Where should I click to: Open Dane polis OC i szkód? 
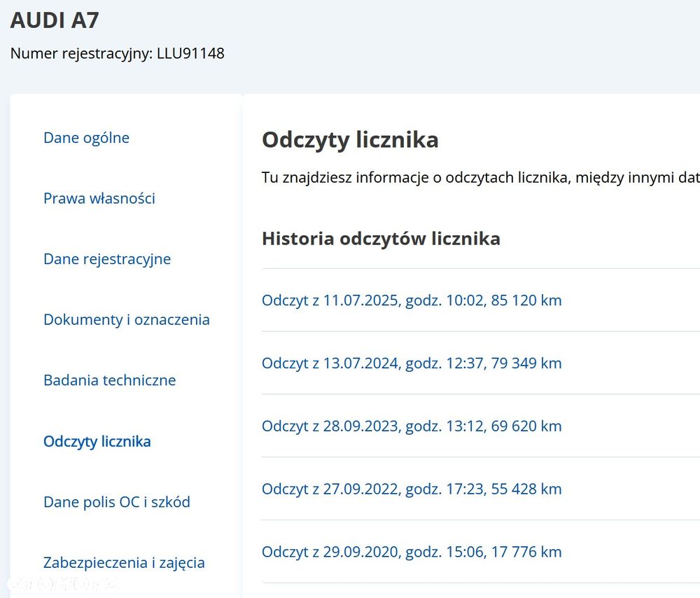[117, 502]
